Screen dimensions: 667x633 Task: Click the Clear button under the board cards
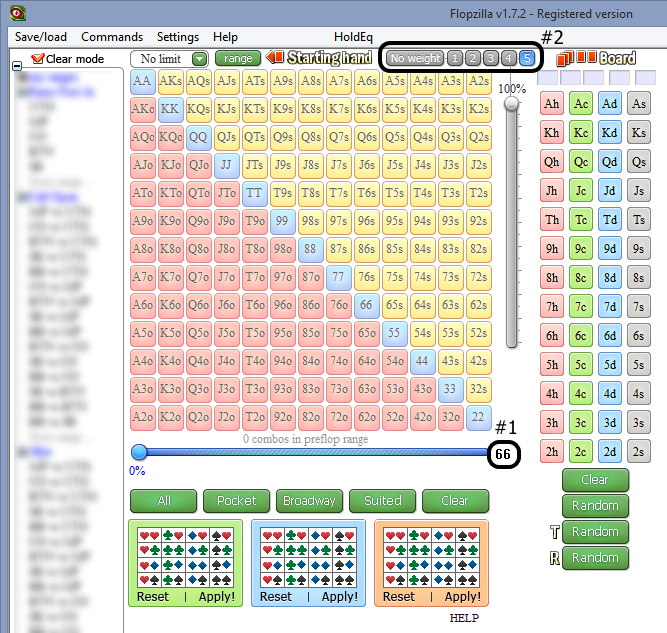pyautogui.click(x=595, y=480)
